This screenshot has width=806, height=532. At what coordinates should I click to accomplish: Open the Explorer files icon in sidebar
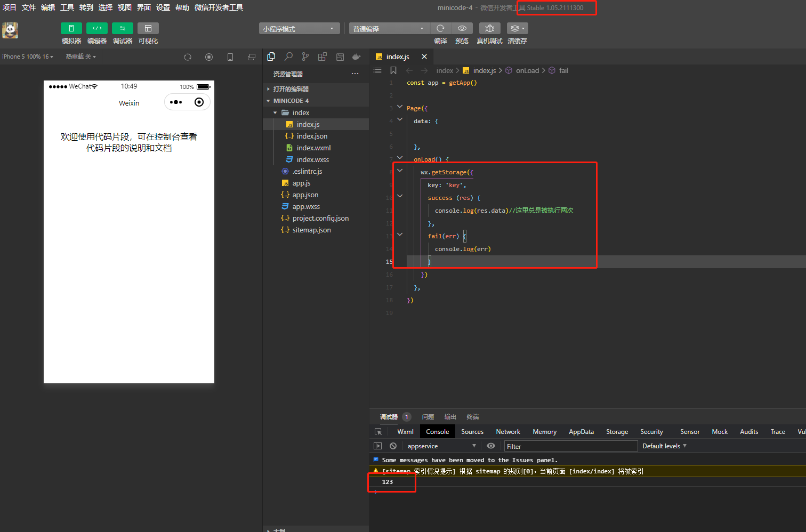pos(271,57)
